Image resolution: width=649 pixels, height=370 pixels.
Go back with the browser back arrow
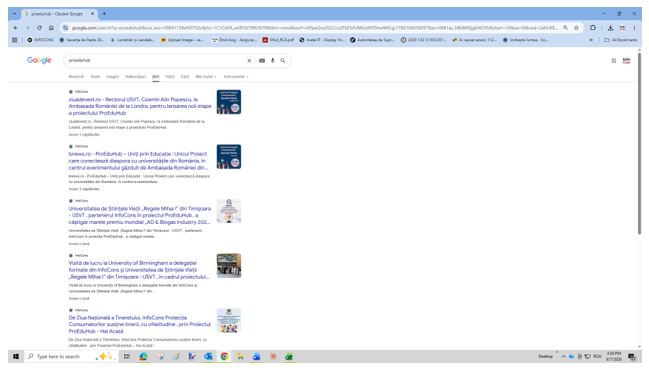tap(16, 28)
